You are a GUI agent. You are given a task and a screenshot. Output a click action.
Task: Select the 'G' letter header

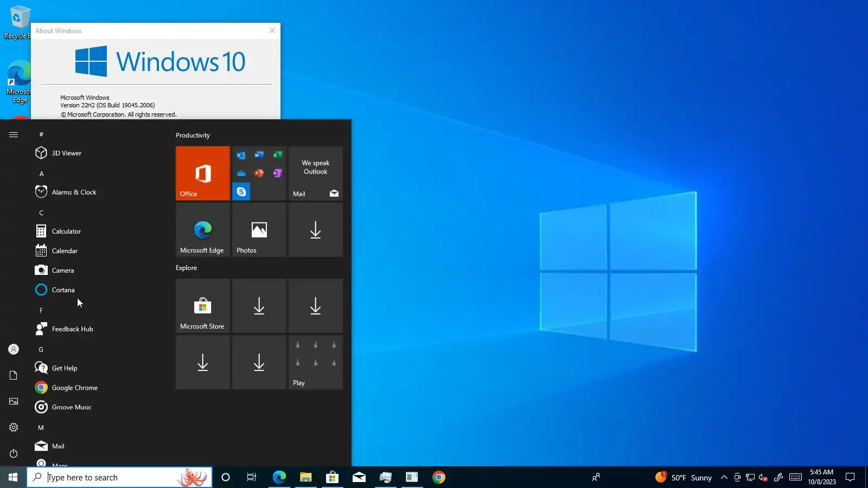pyautogui.click(x=41, y=349)
